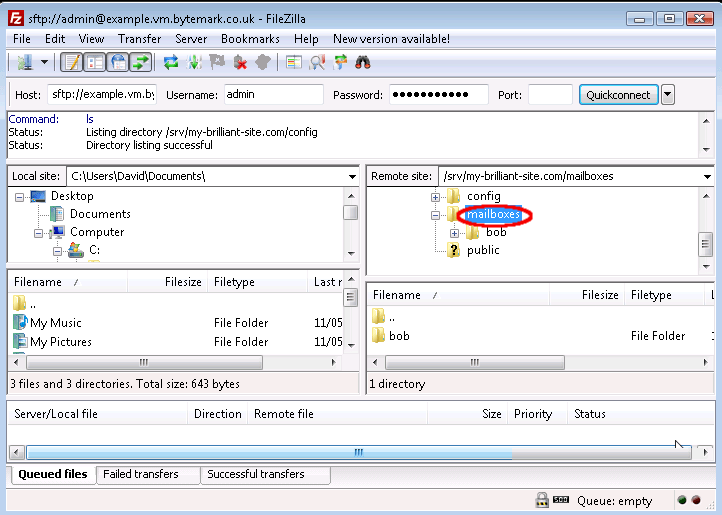
Task: Select My Music in local file list
Action: pos(56,323)
